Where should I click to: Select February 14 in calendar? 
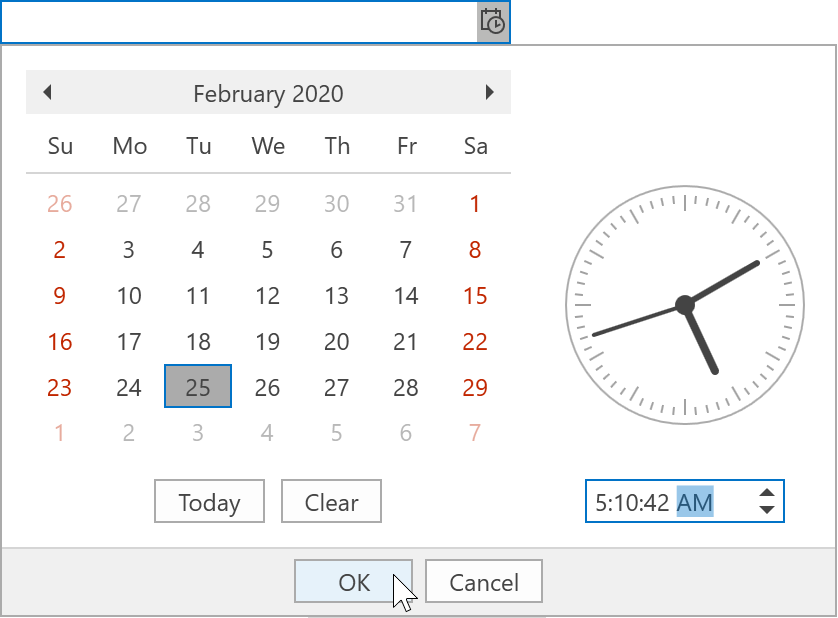point(406,296)
